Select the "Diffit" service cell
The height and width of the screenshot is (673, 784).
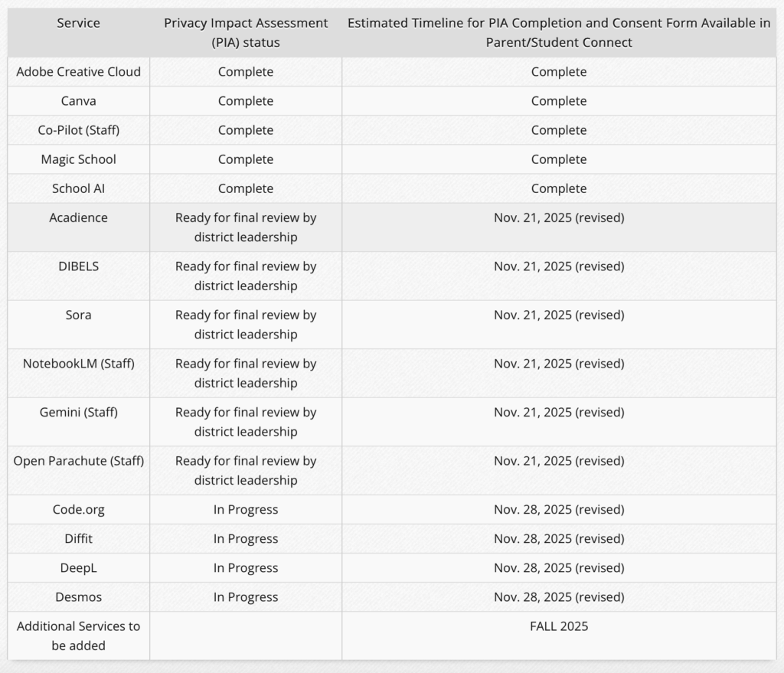pyautogui.click(x=78, y=539)
